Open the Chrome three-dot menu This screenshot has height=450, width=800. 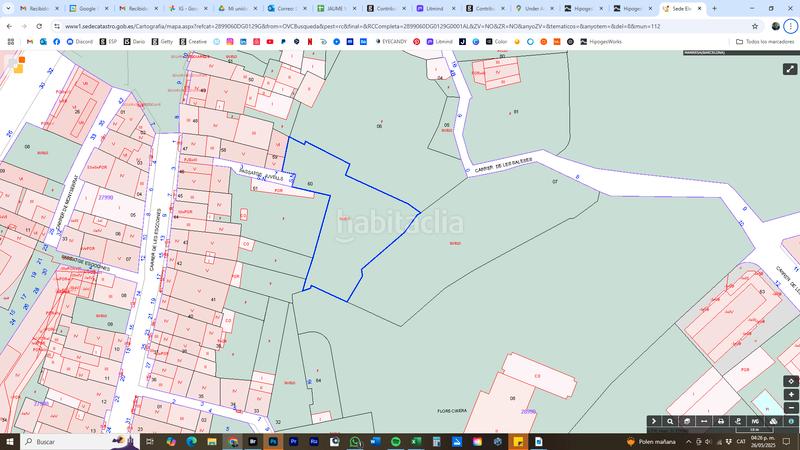[x=791, y=26]
